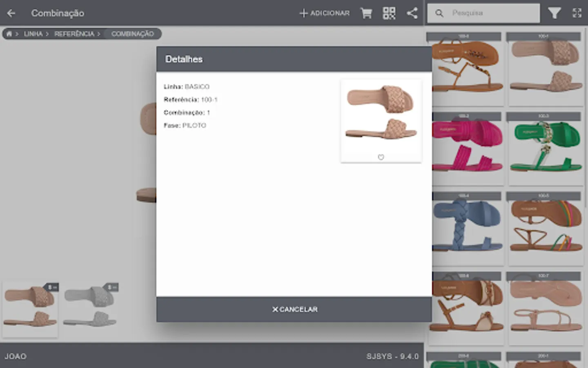Screen dimensions: 588x368
Task: Open product 100-3 green chain sandal card
Action: click(545, 148)
